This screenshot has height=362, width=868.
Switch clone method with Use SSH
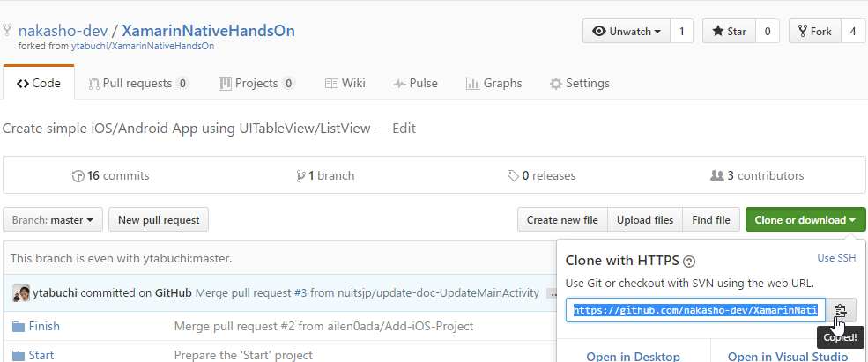tap(836, 258)
